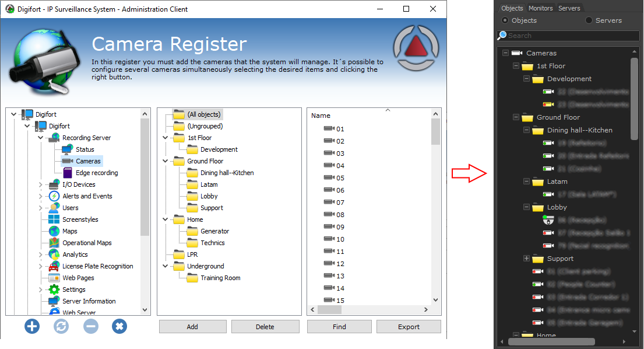Click the Analytics icon
Image resolution: width=644 pixels, height=349 pixels.
(x=54, y=254)
